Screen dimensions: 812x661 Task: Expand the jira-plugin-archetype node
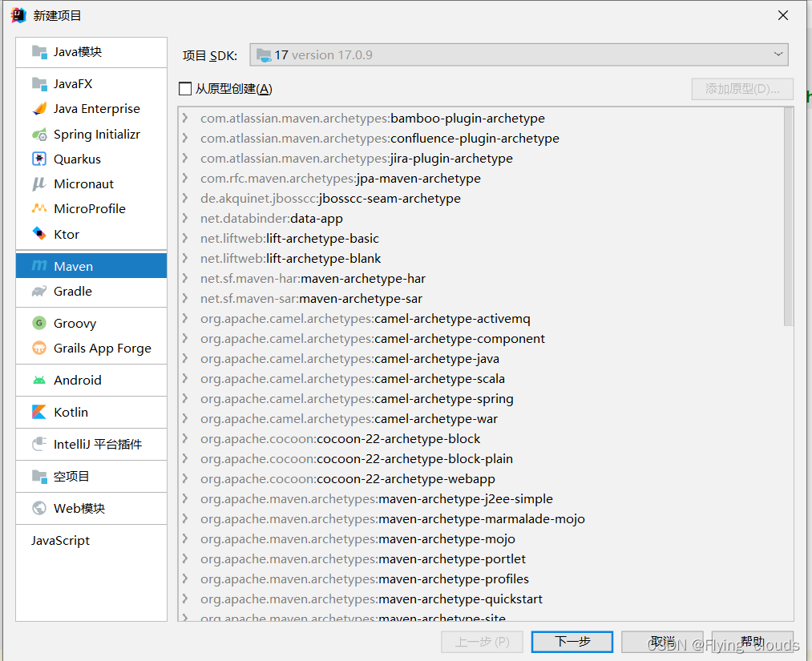(x=185, y=159)
